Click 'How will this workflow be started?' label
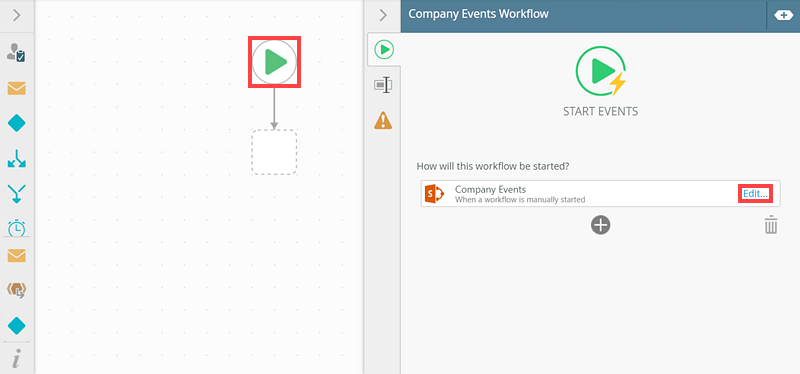This screenshot has width=800, height=374. pos(493,166)
